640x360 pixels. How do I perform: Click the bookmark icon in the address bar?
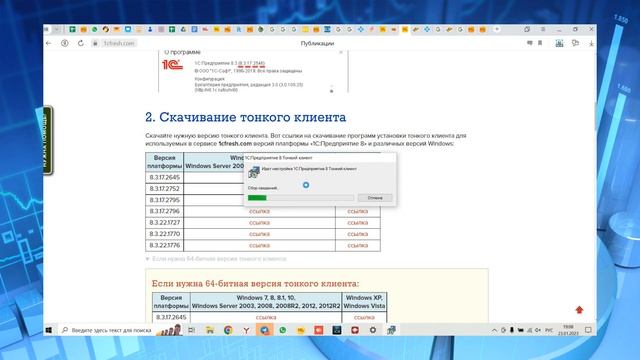coord(540,43)
